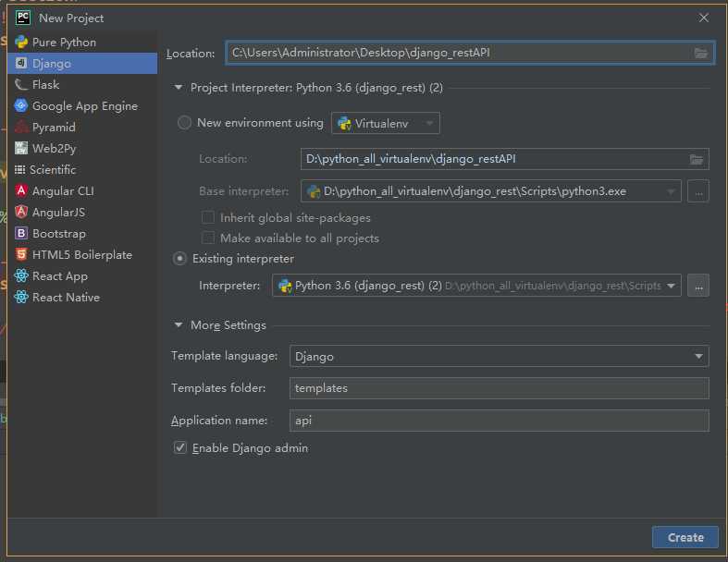Choose Angular CLI project type

pyautogui.click(x=82, y=190)
